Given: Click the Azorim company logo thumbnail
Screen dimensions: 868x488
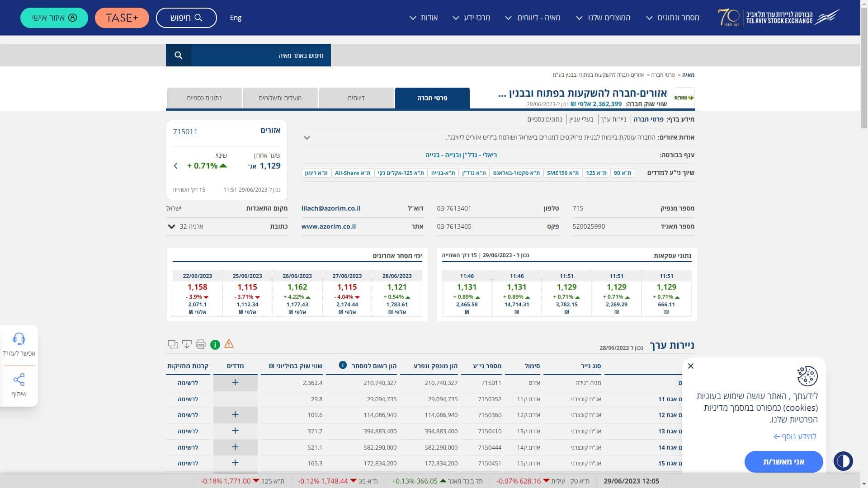Looking at the screenshot, I should click(x=684, y=98).
